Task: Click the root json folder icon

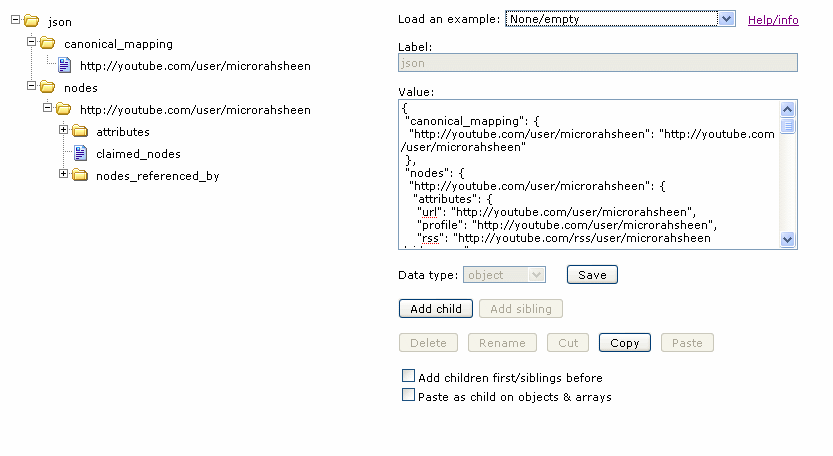Action: [x=32, y=21]
